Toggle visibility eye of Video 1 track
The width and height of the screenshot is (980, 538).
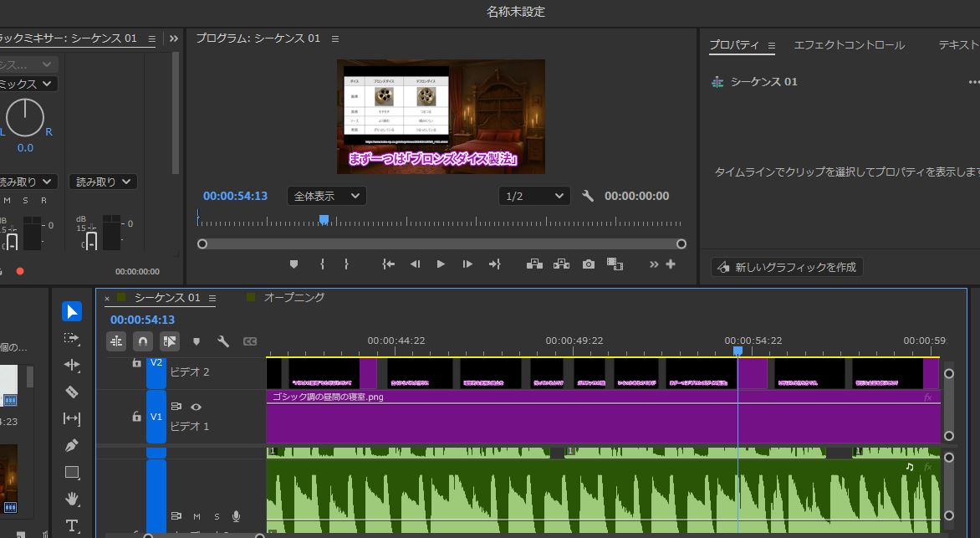pyautogui.click(x=196, y=407)
